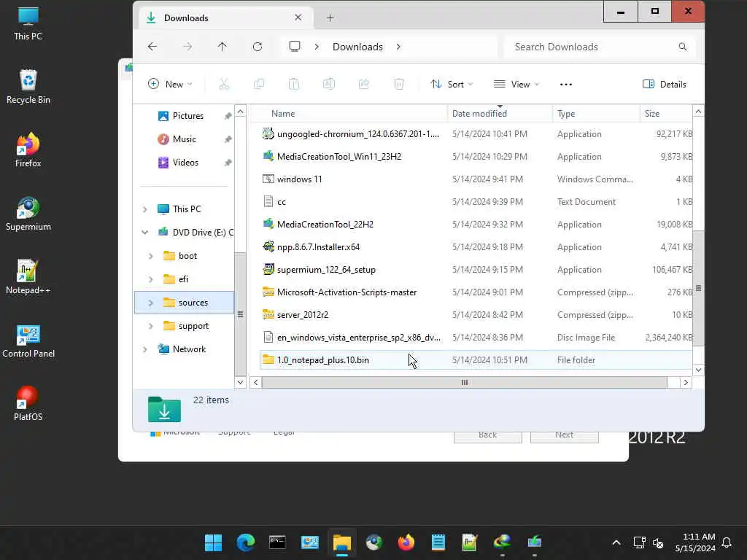Sort by the Date modified column

click(x=500, y=113)
